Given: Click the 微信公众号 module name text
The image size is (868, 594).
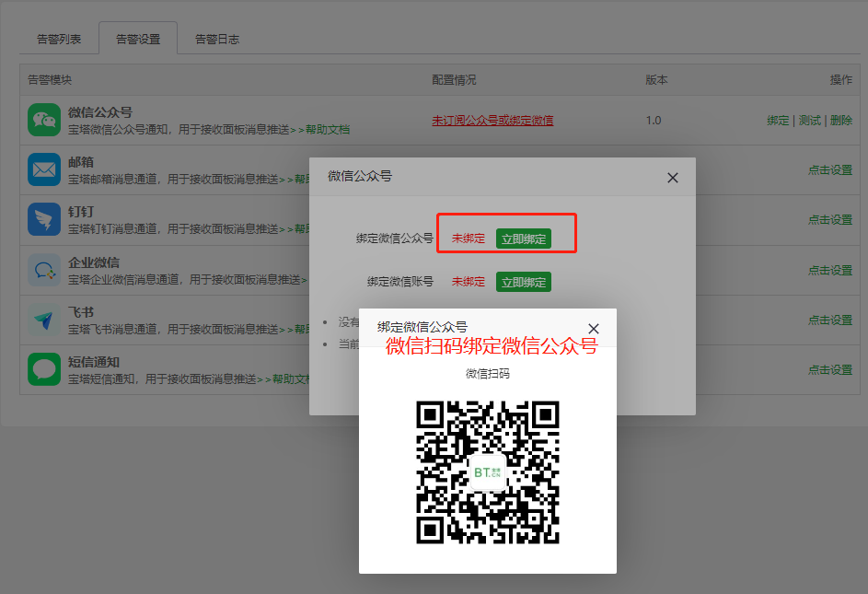Looking at the screenshot, I should point(100,112).
